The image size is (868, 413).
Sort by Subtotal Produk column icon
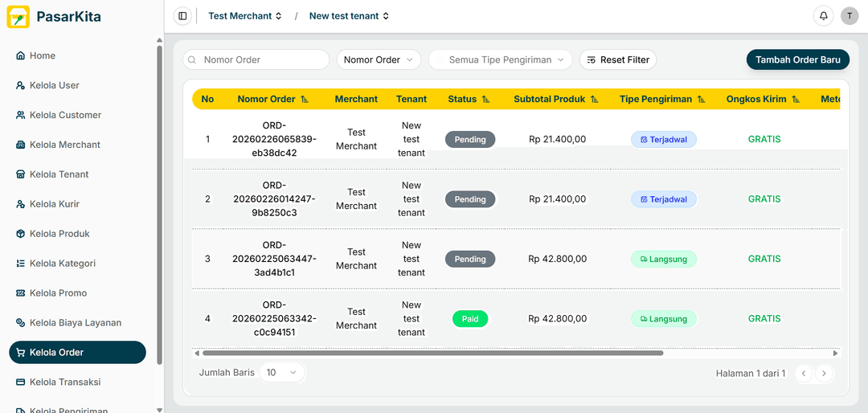pos(595,100)
